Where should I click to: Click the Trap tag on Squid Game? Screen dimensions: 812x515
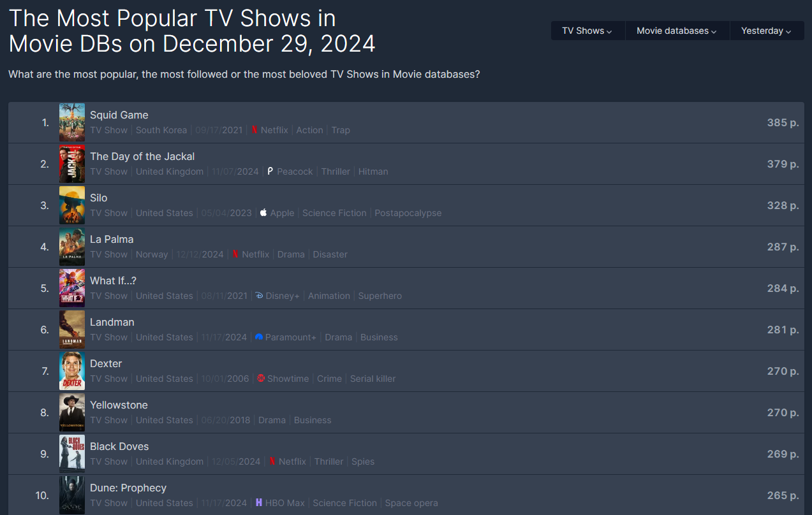click(x=341, y=130)
